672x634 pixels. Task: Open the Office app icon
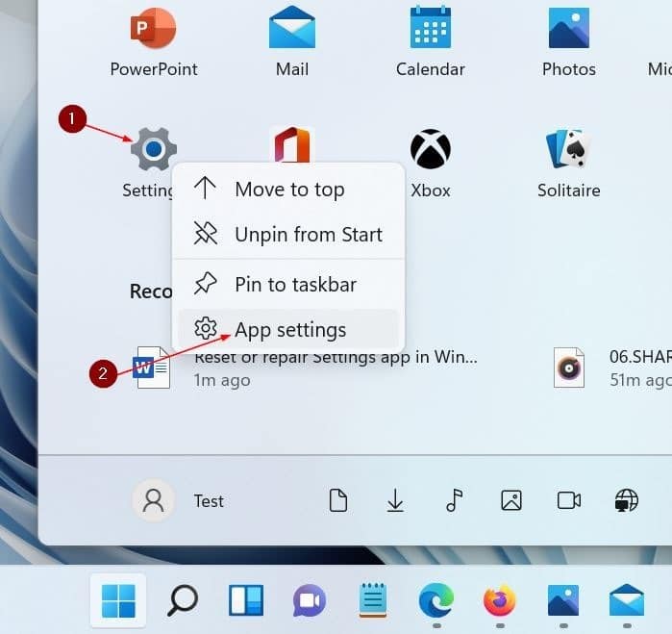click(292, 144)
